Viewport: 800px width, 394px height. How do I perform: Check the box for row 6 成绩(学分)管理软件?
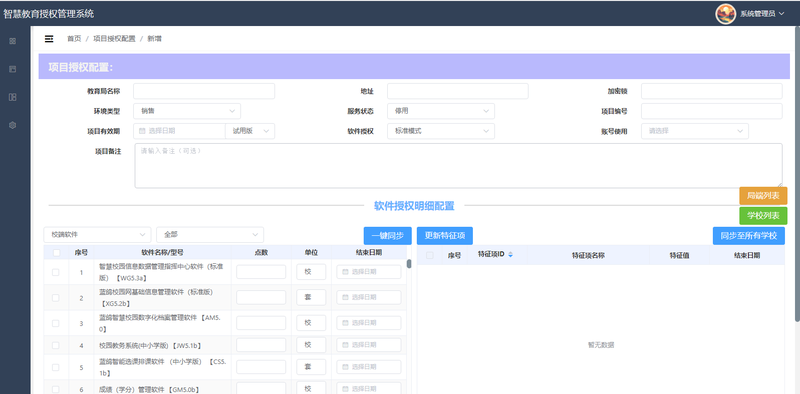point(56,389)
